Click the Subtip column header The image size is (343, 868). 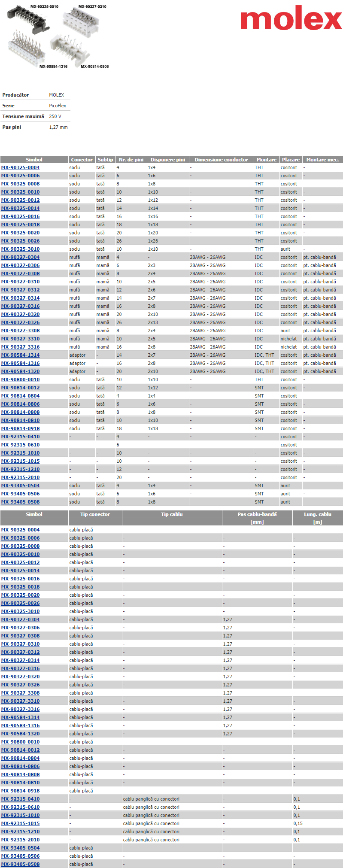(105, 160)
